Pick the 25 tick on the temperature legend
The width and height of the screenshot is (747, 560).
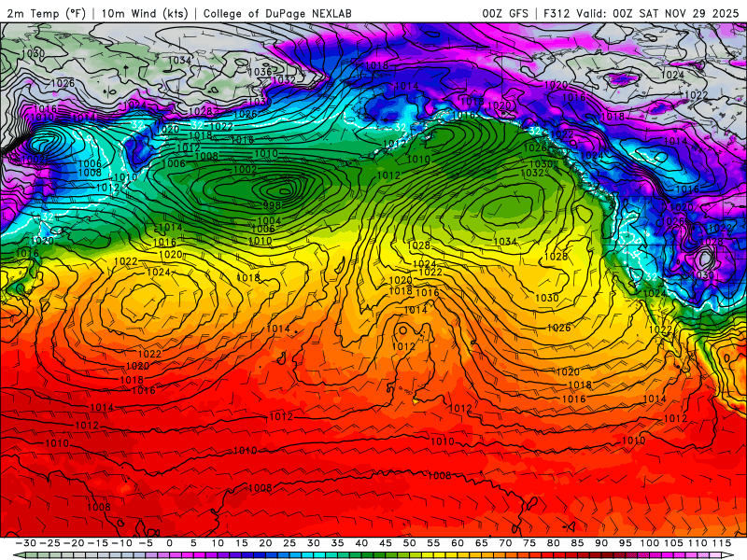tap(289, 543)
